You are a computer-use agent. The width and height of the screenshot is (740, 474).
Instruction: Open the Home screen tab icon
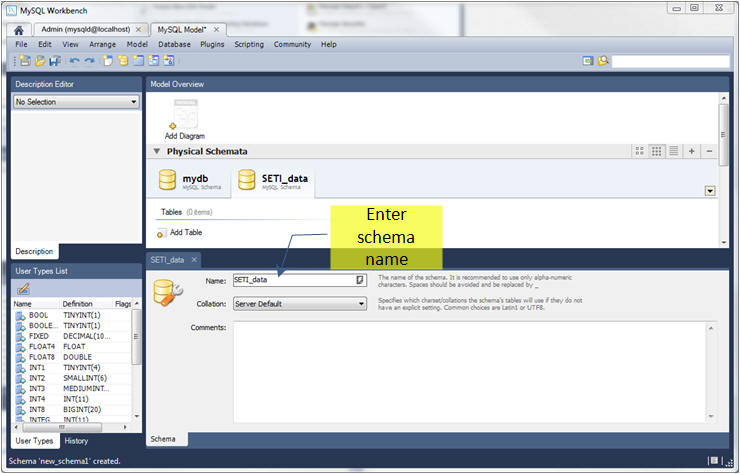pos(19,31)
